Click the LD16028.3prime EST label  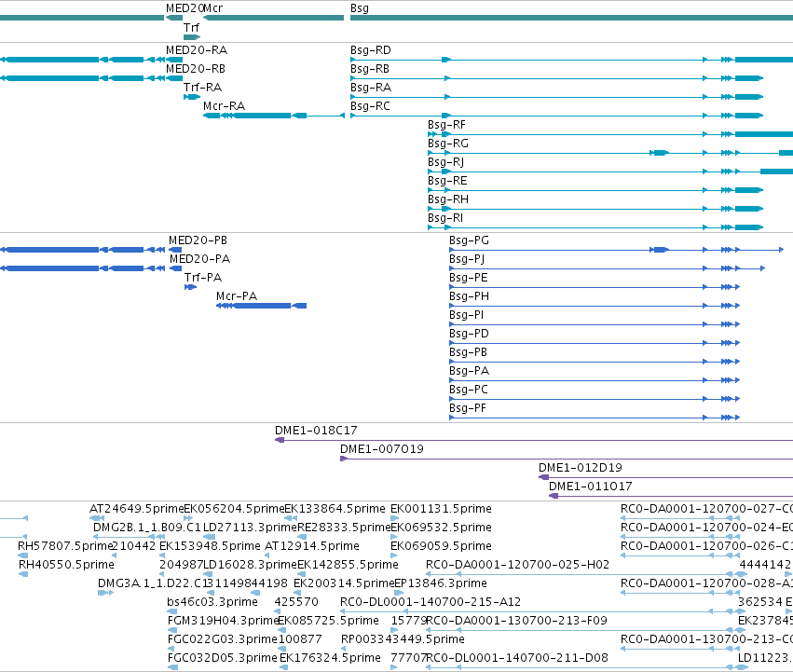coord(250,565)
